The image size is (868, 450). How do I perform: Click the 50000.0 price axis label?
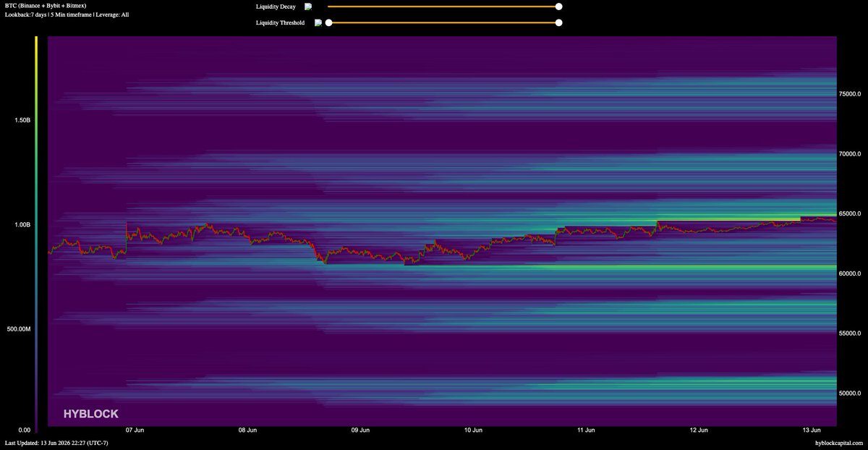click(x=849, y=394)
